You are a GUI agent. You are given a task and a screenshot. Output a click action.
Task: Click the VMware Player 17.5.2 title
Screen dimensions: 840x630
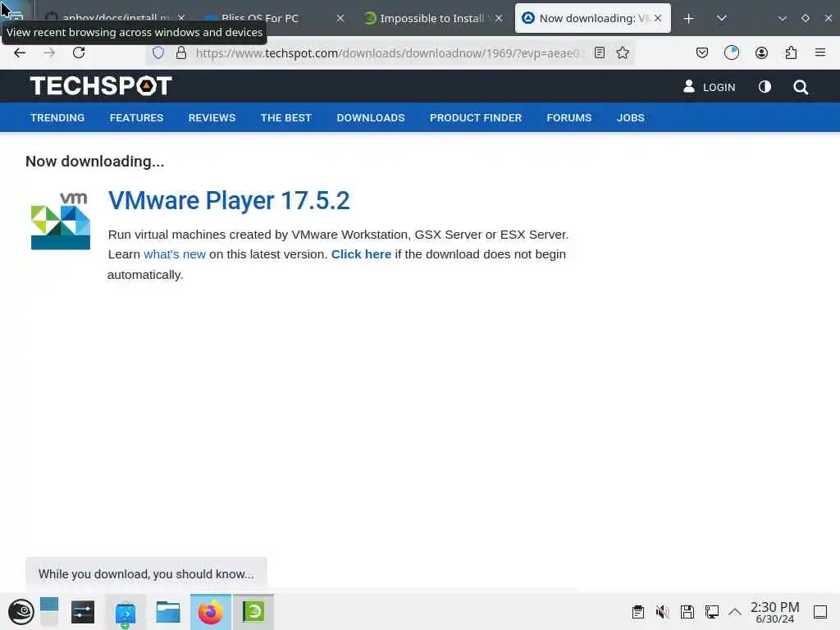click(x=229, y=201)
